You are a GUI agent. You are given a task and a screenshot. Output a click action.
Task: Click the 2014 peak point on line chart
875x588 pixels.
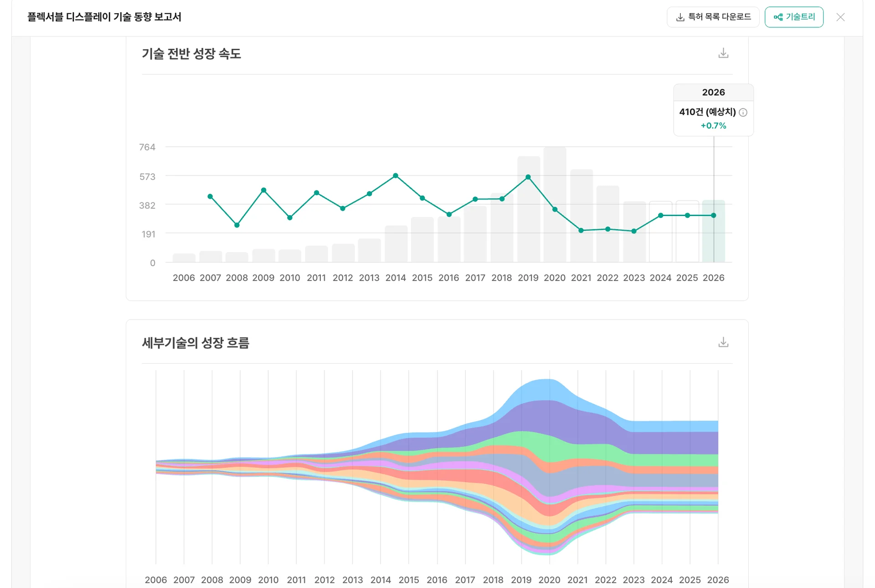coord(396,175)
